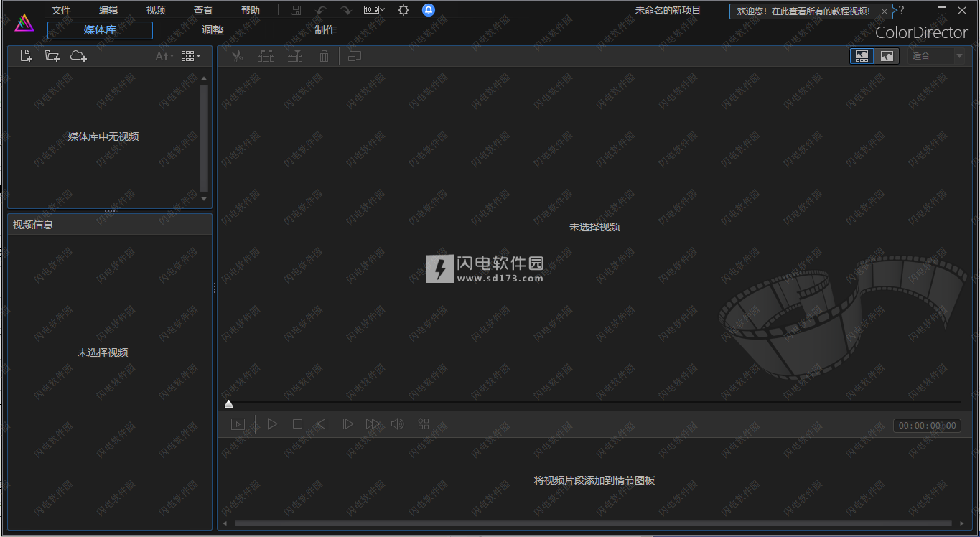Stop video playback
980x537 pixels.
pos(297,424)
